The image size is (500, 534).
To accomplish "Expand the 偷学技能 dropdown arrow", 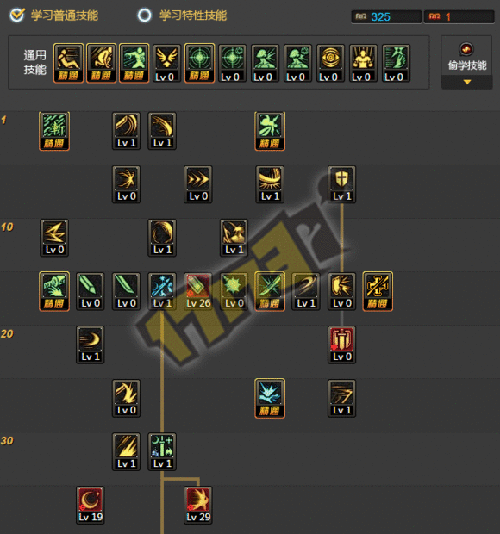I will [467, 82].
